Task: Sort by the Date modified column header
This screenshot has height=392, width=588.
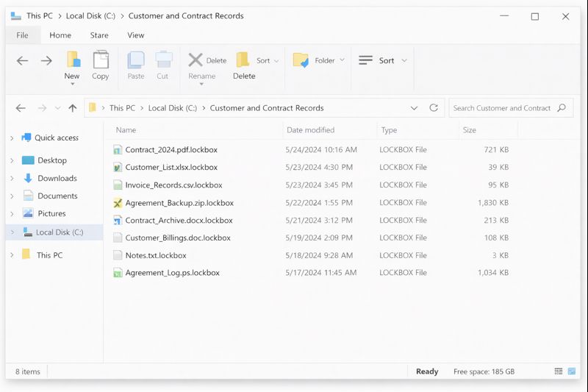Action: (310, 130)
